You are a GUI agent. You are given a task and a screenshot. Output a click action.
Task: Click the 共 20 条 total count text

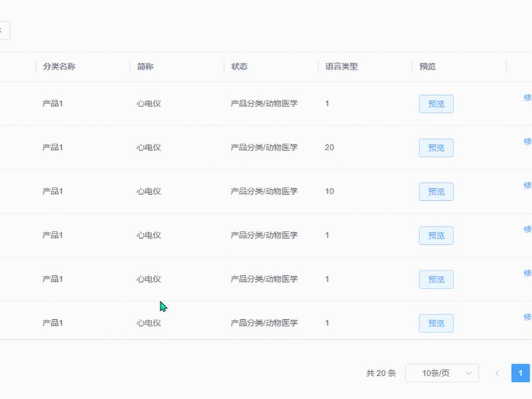tap(381, 373)
